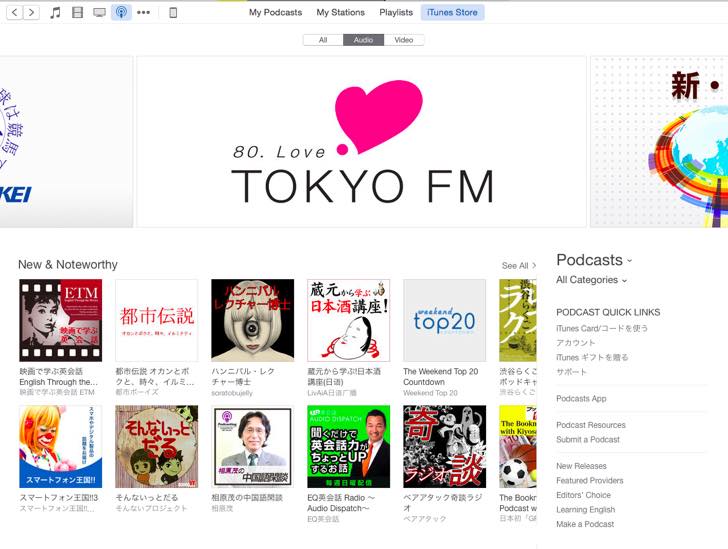Click 映画で学ぶ英会話 English Through the title
Image resolution: width=728 pixels, height=549 pixels.
pyautogui.click(x=58, y=377)
